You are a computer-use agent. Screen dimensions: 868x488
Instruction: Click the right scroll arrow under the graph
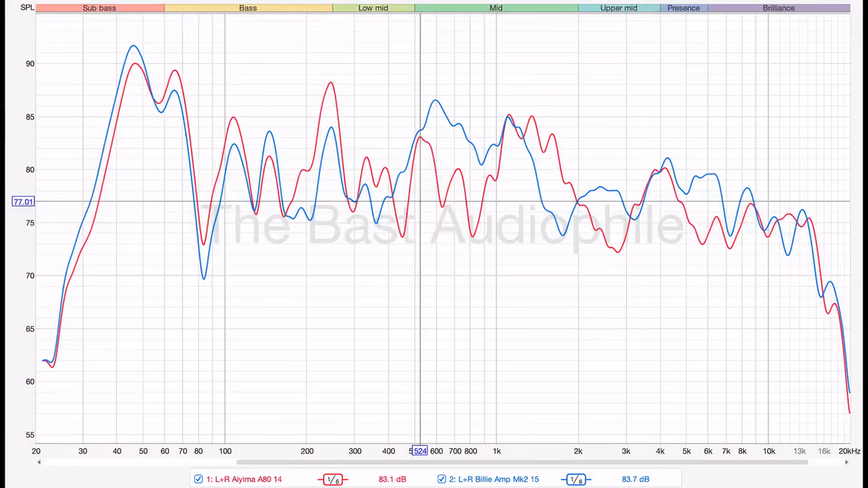(x=847, y=462)
